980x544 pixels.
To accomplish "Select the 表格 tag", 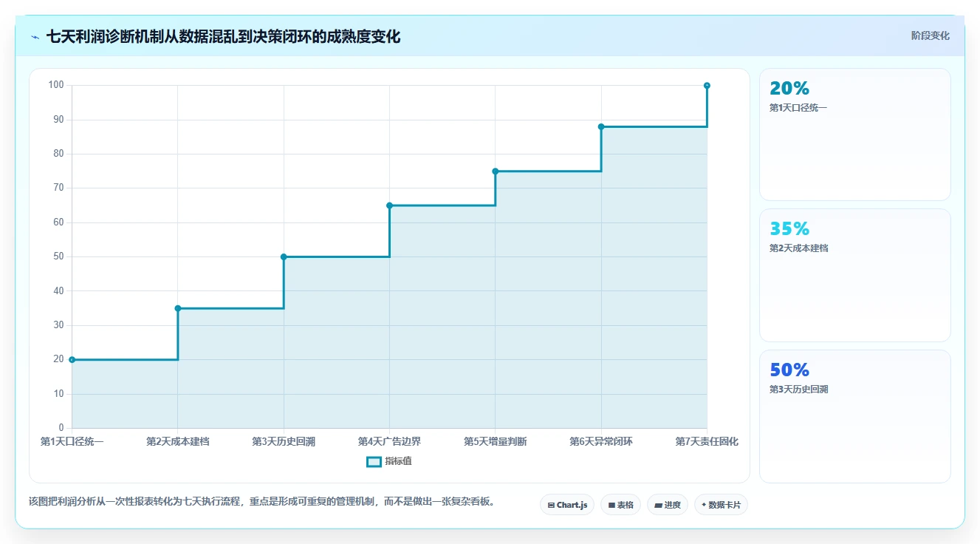I will [620, 505].
